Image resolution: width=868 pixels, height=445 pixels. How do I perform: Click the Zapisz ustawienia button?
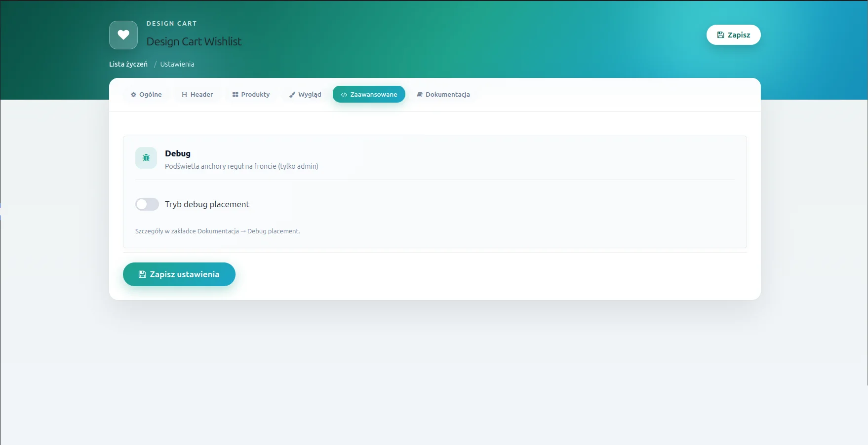[x=179, y=274]
